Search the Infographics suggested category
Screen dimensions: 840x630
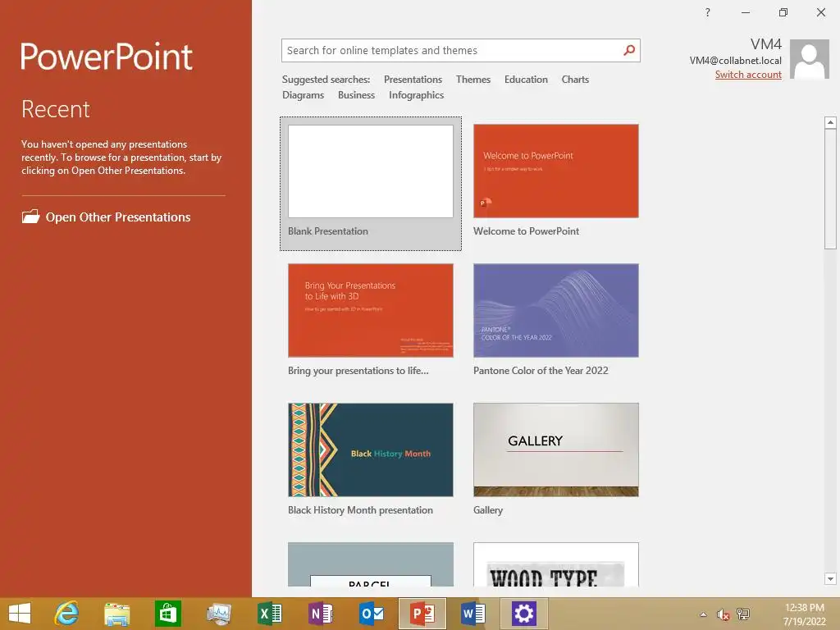(416, 95)
